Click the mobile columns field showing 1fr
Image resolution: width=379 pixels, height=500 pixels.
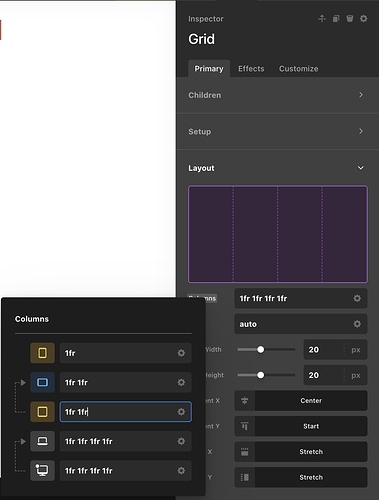[x=126, y=353]
